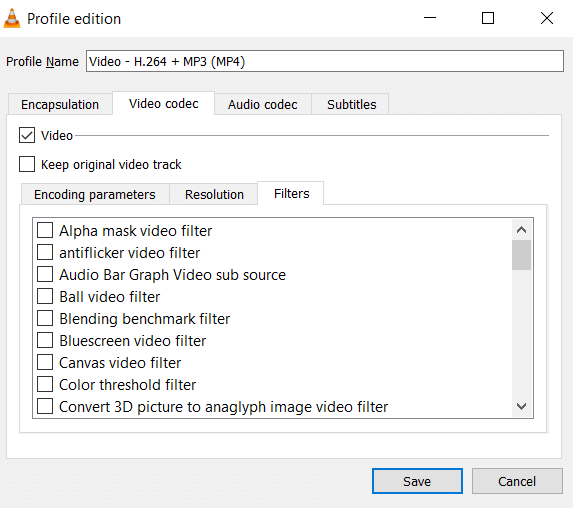The image size is (573, 508).
Task: Click the filter list scrollbar thumb
Action: tap(521, 255)
